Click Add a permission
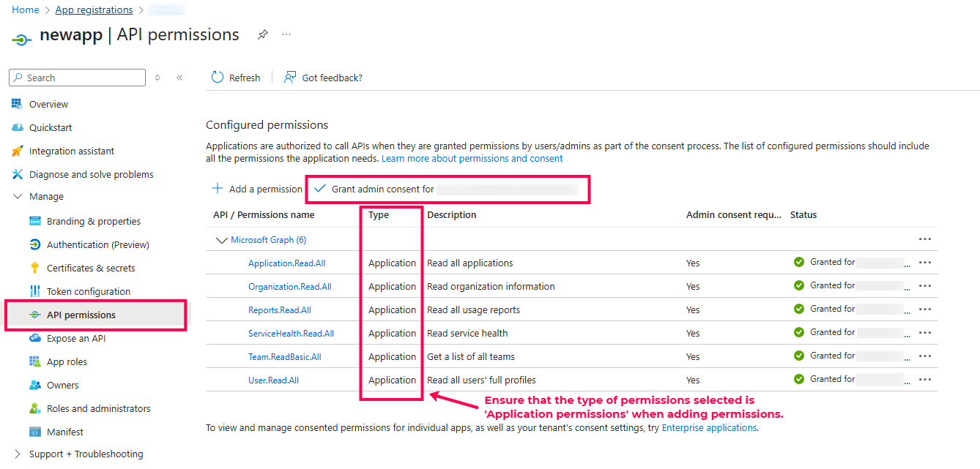 [x=256, y=188]
